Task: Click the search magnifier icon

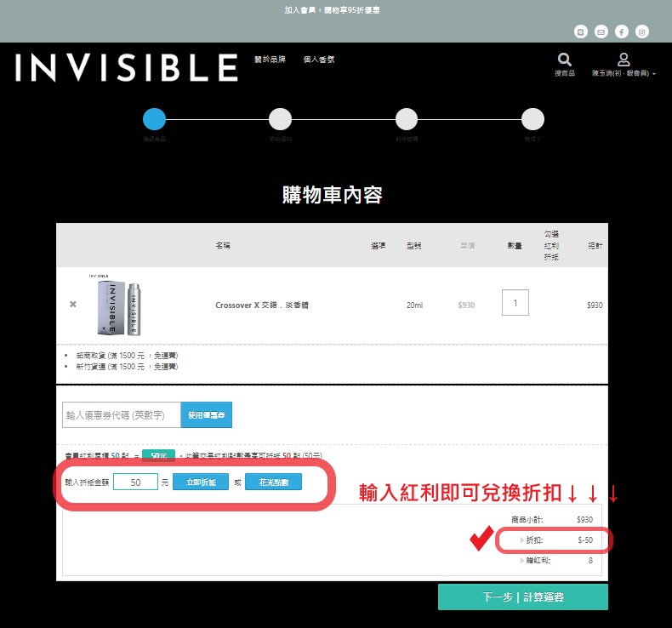Action: (565, 60)
